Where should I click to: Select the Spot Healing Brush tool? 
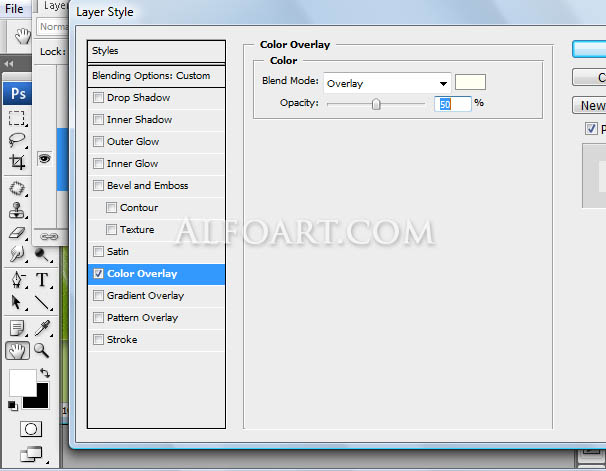tap(17, 189)
